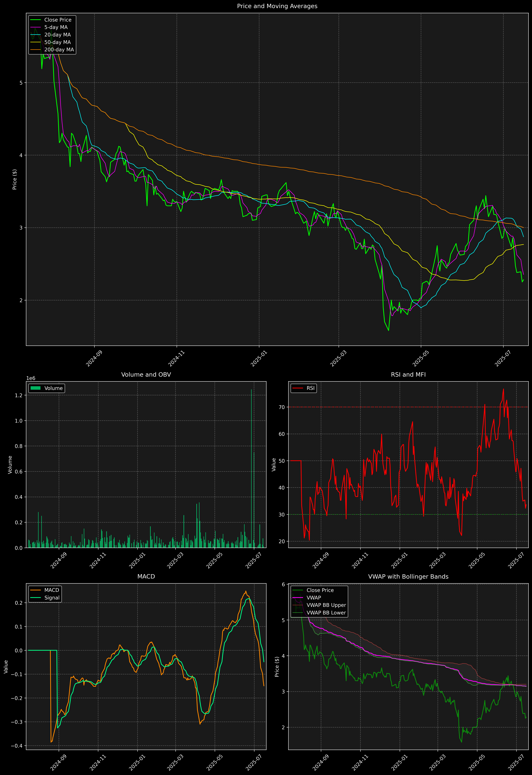Click the y-axis tick "5" on the main price chart
532x775 pixels.
[21, 83]
